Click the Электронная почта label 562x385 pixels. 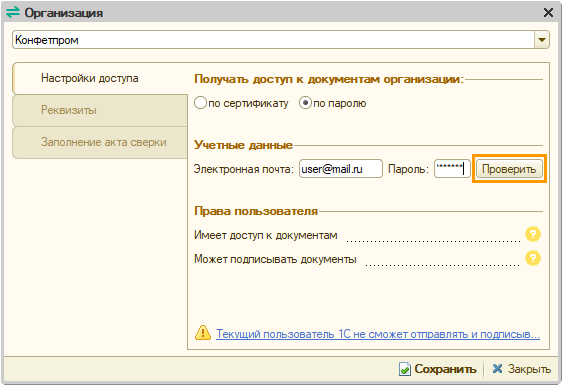[244, 169]
